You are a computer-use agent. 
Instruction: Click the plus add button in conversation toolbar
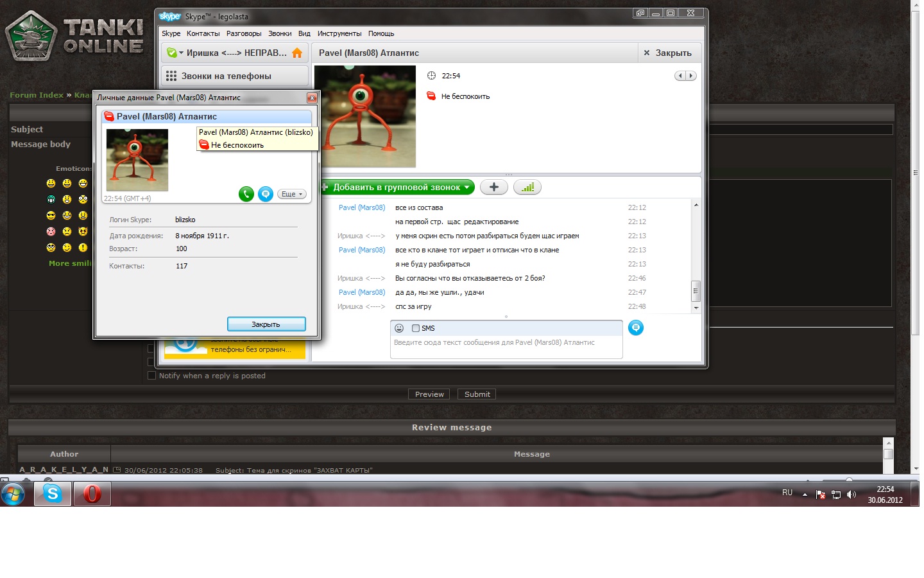494,187
